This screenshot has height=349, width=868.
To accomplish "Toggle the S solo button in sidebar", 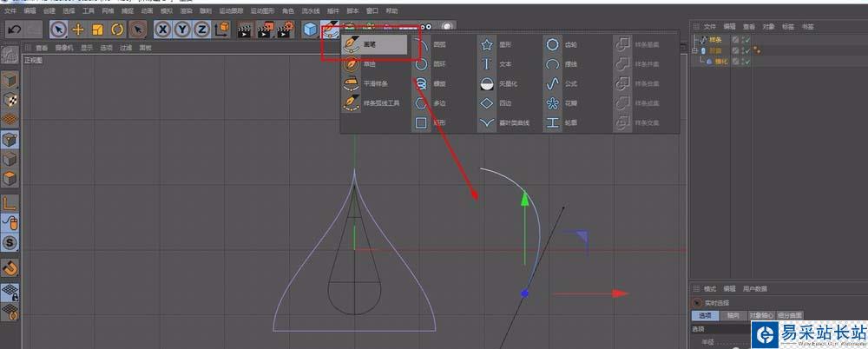I will click(10, 242).
